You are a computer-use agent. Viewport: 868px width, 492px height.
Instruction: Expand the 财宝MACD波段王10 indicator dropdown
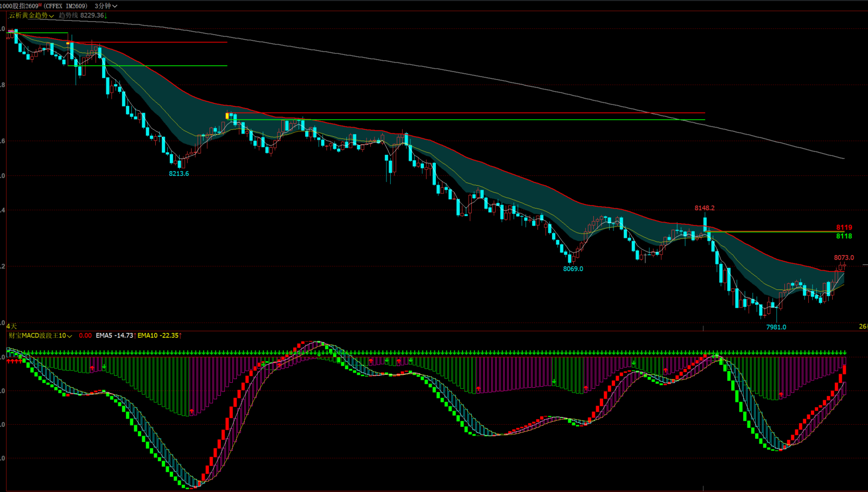(40, 336)
